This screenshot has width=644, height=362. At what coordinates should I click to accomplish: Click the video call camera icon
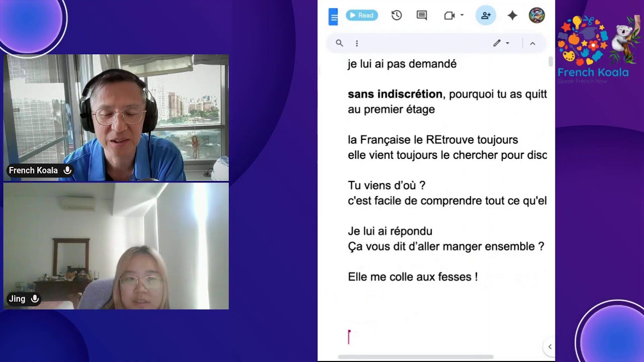pyautogui.click(x=449, y=16)
